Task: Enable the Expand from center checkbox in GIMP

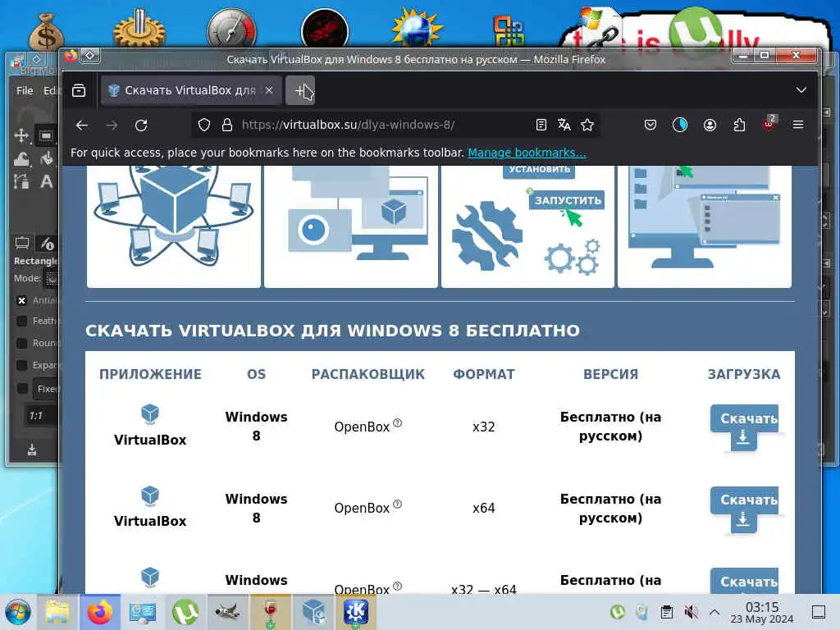Action: point(22,365)
